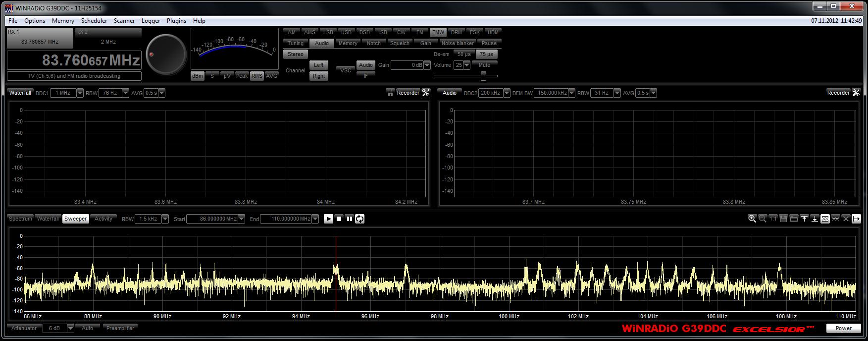
Task: Open DDC1 RBW 76 Hz dropdown
Action: tap(125, 93)
